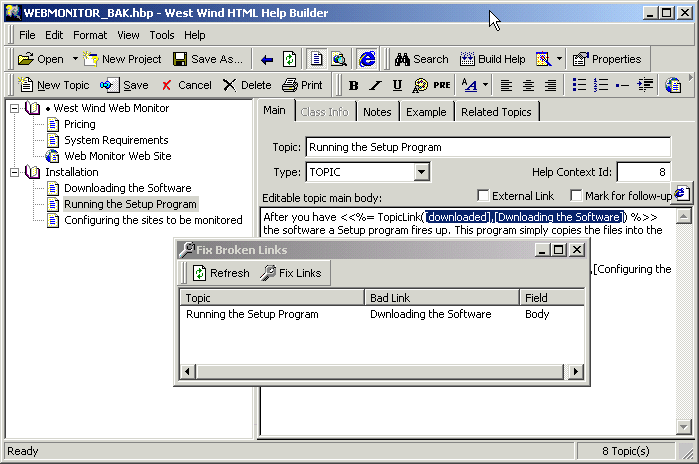
Task: Insert a horizontal rule line
Action: tap(622, 85)
